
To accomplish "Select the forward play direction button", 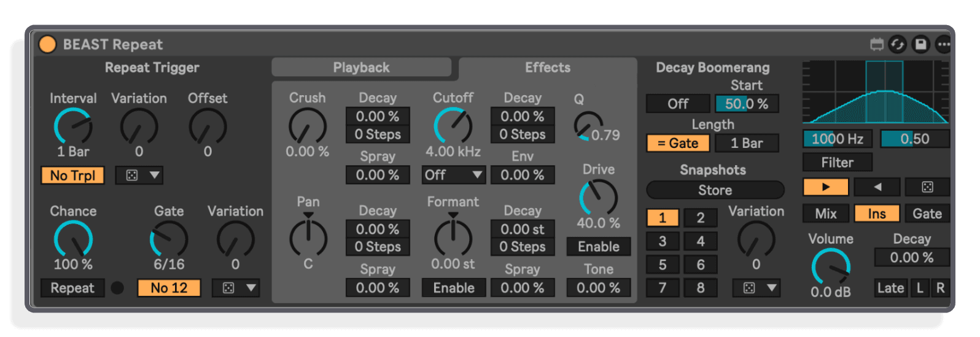I will point(826,187).
